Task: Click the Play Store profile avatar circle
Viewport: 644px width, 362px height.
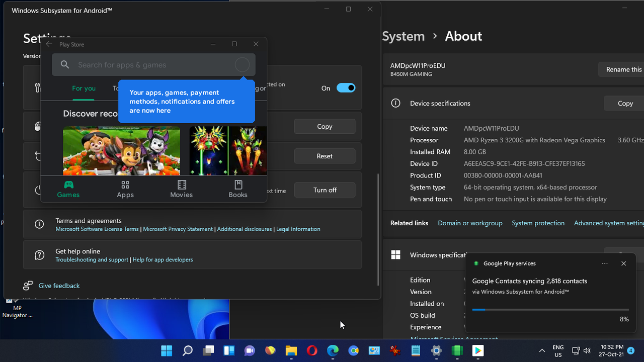Action: pos(243,65)
